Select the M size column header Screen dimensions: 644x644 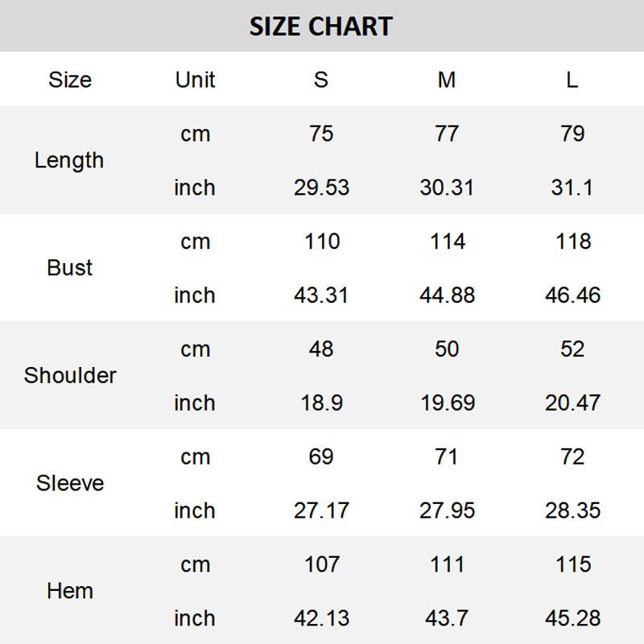pos(447,80)
